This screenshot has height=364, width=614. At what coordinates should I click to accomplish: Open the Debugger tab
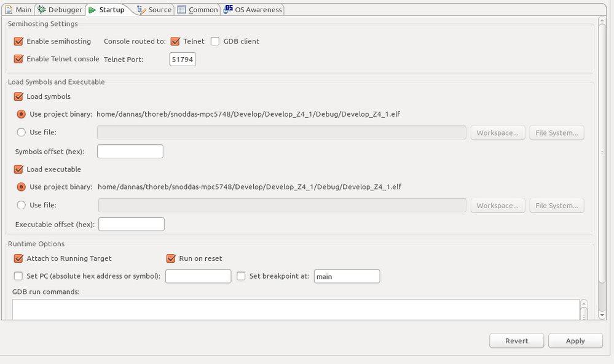[60, 10]
